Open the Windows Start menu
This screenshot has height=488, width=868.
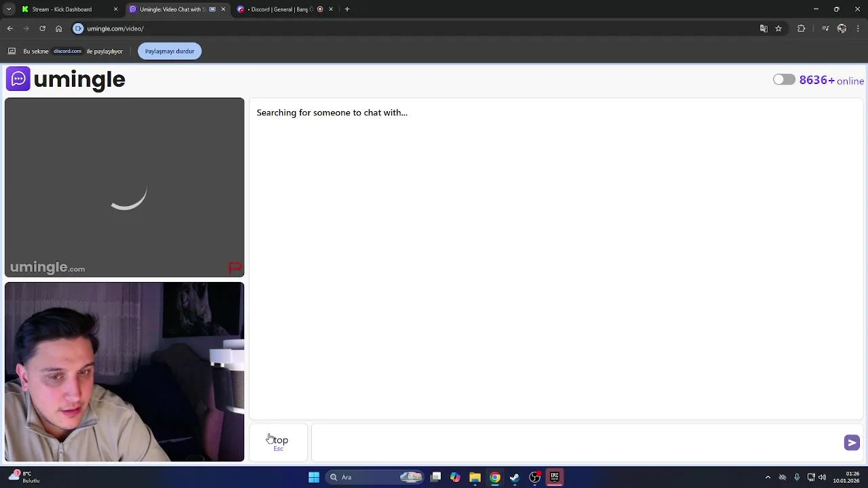314,477
